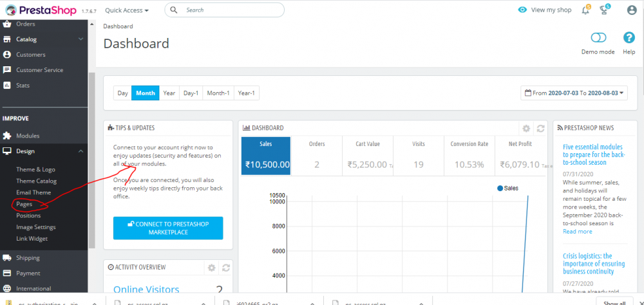Click the Shipping truck icon in sidebar
The height and width of the screenshot is (305, 644).
[6, 258]
